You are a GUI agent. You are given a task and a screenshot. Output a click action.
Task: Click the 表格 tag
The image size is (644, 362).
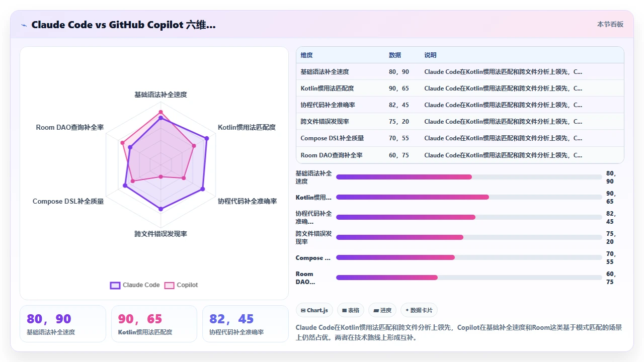coord(351,310)
